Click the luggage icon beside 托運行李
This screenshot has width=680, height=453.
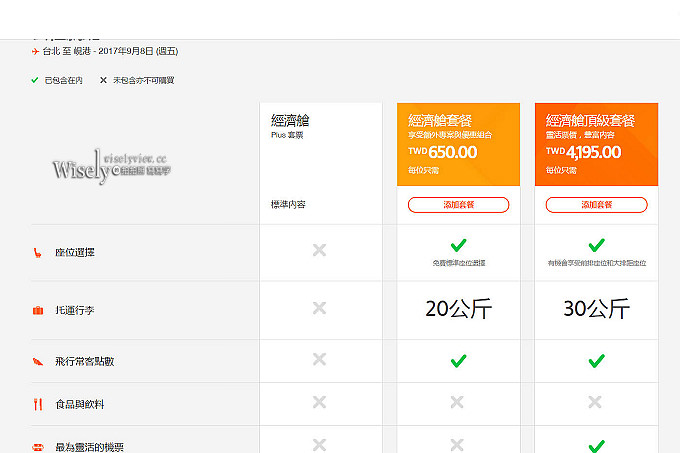pyautogui.click(x=38, y=310)
